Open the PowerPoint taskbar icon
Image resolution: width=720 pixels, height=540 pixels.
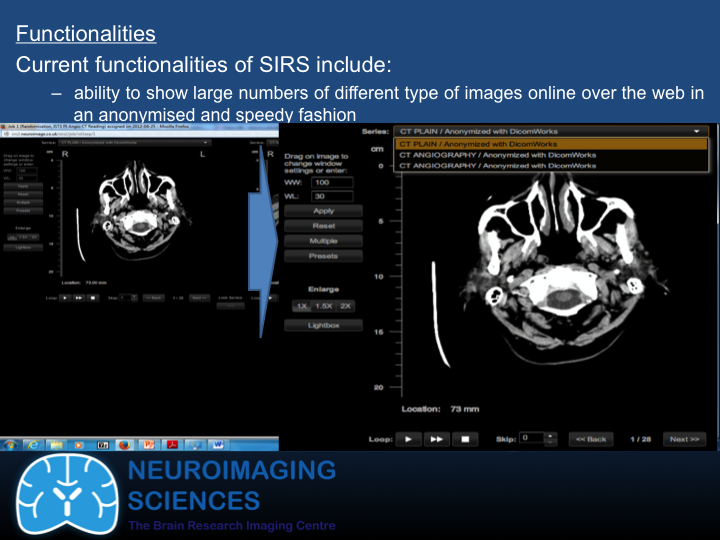(147, 443)
